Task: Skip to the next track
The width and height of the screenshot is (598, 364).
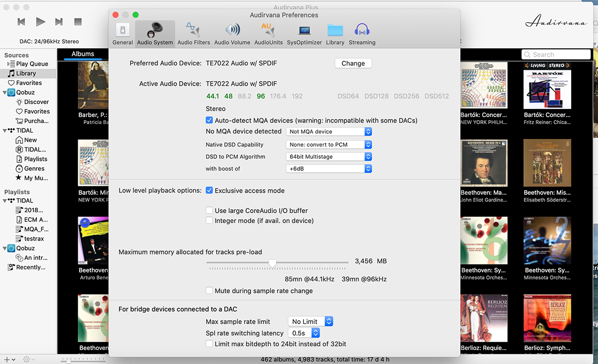Action: tap(59, 21)
